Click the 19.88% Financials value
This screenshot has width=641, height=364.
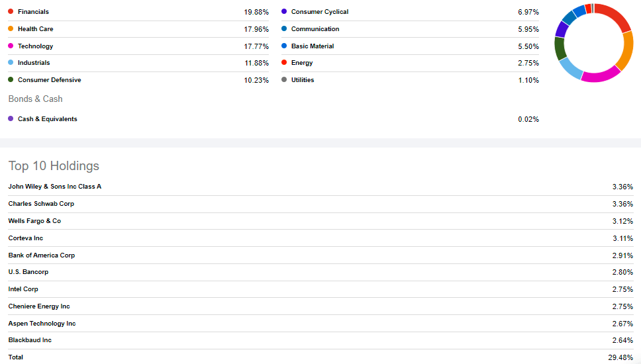[x=256, y=13]
